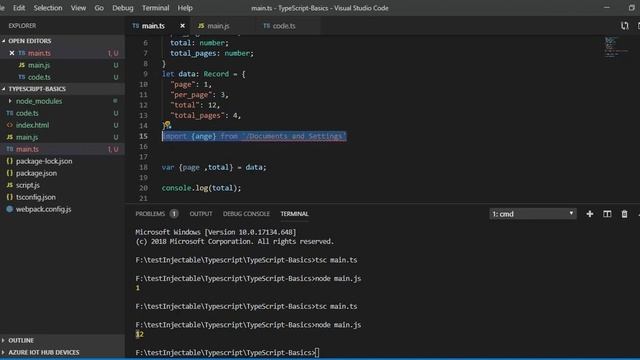Click line number 18 in the gutter
This screenshot has width=640, height=360.
143,167
